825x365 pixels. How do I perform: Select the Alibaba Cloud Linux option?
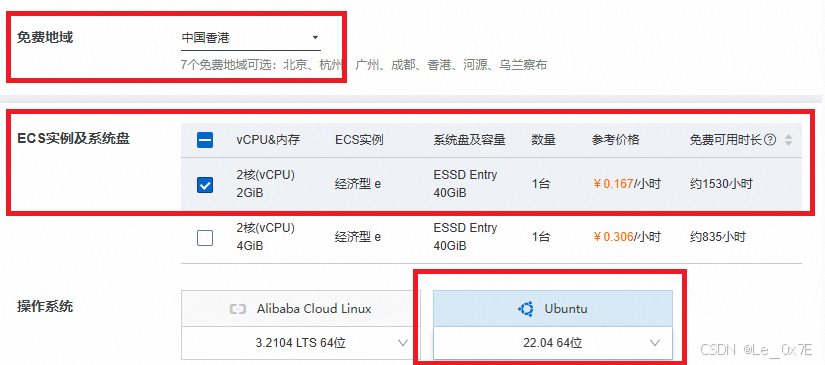pyautogui.click(x=296, y=309)
